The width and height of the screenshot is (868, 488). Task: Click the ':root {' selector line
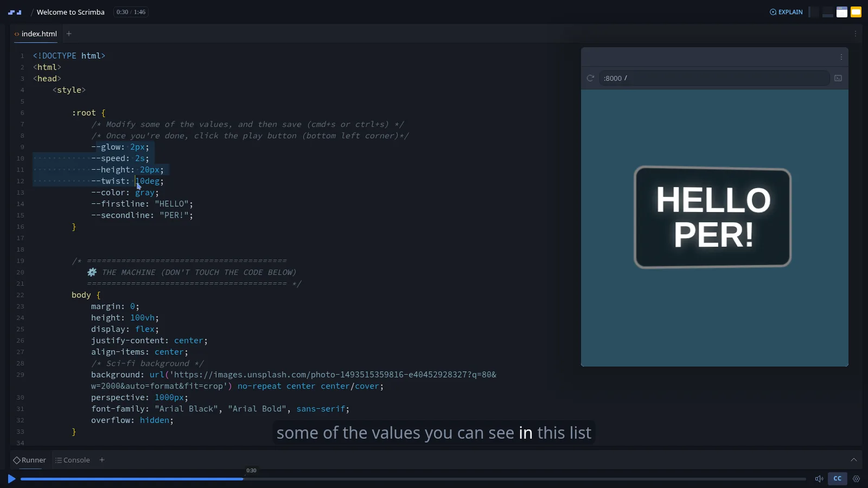tap(88, 113)
